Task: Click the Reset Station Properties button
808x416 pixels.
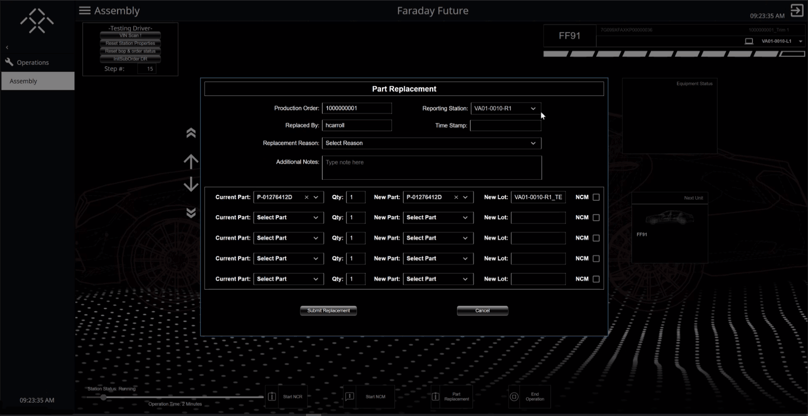Action: (x=130, y=43)
